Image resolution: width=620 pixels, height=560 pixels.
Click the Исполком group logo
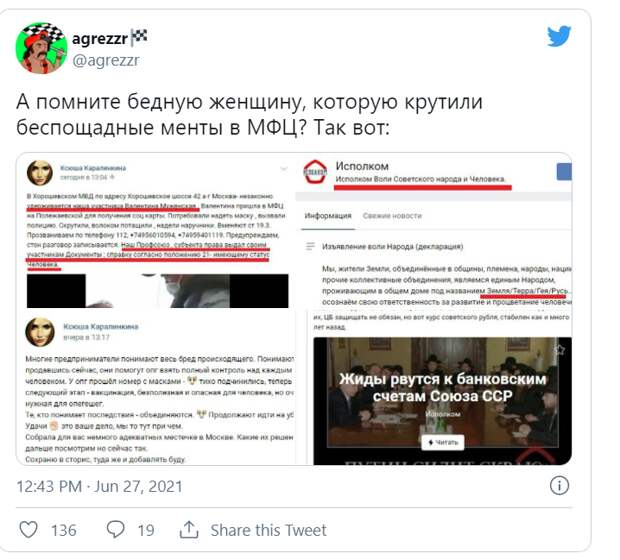(315, 172)
